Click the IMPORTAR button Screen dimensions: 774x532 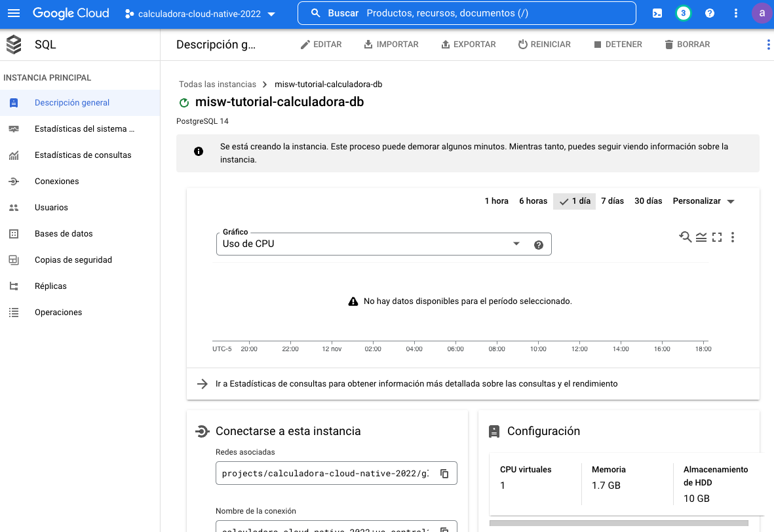391,45
